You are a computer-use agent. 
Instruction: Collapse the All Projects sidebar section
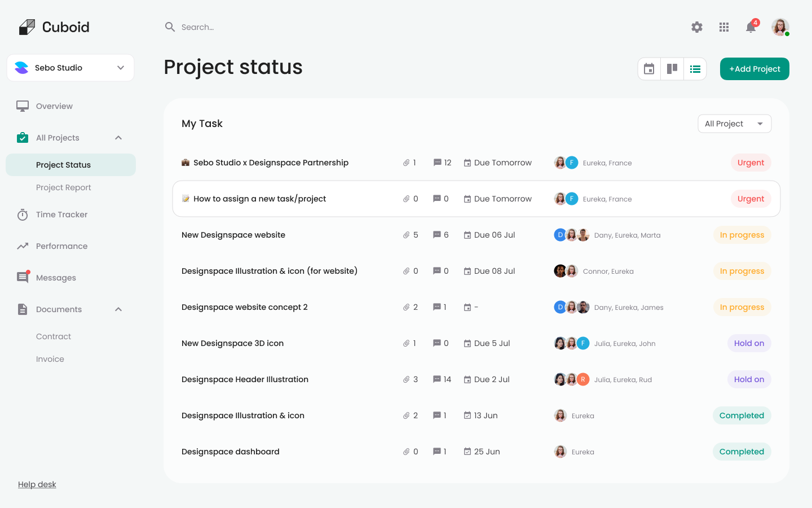[x=118, y=137]
